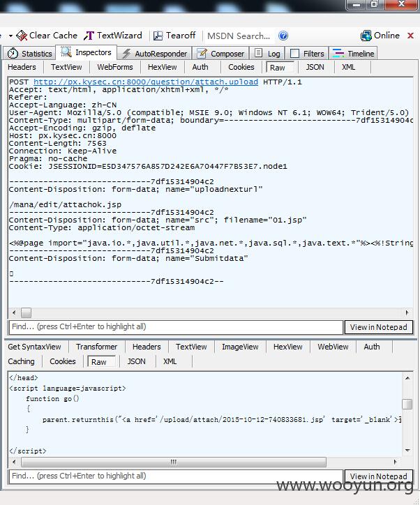Click the 'Content-Length: 7563' header line
Screen dimensions: 420x505
click(57, 143)
